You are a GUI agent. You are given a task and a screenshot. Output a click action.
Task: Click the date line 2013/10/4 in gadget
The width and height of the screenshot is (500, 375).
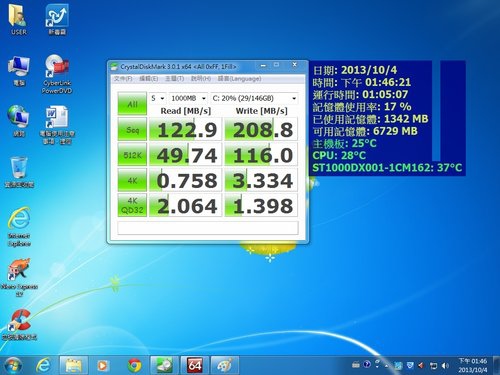click(x=355, y=70)
